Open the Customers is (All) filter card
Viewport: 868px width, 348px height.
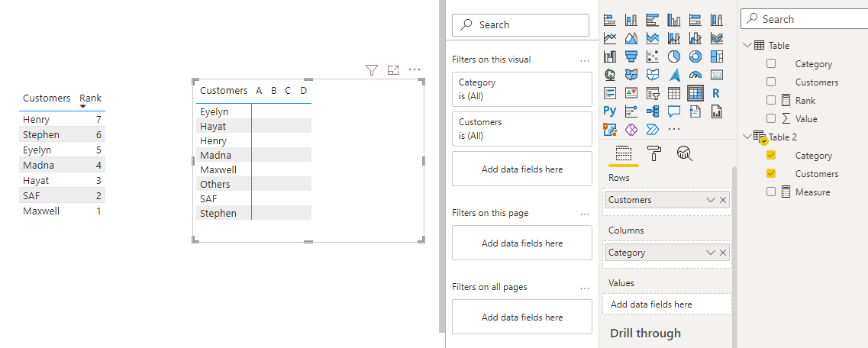522,129
